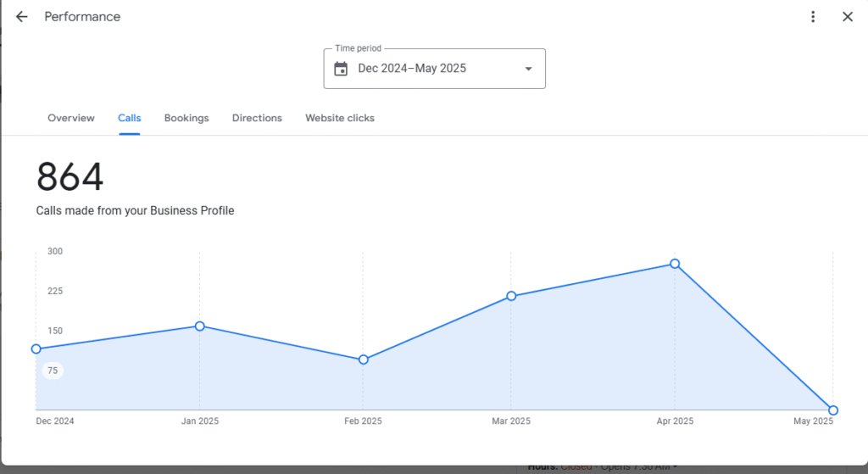Switch to the Overview tab
The height and width of the screenshot is (474, 868).
[x=71, y=118]
